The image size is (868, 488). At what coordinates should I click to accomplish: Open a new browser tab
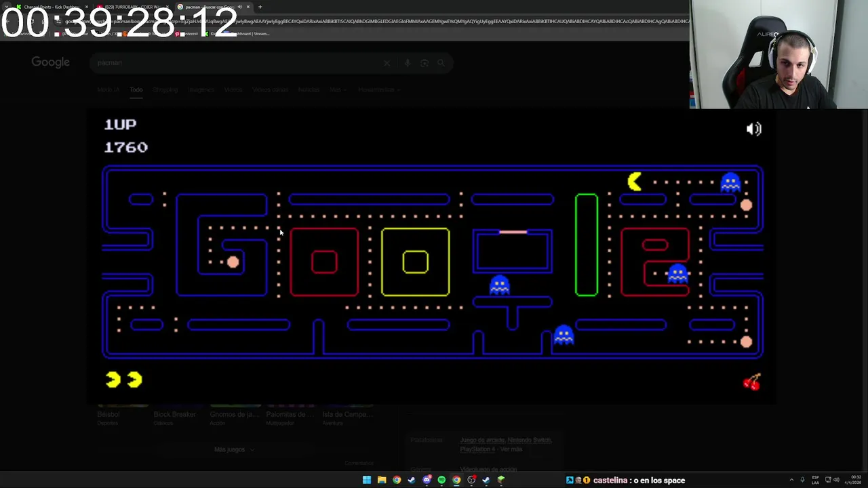(x=260, y=7)
